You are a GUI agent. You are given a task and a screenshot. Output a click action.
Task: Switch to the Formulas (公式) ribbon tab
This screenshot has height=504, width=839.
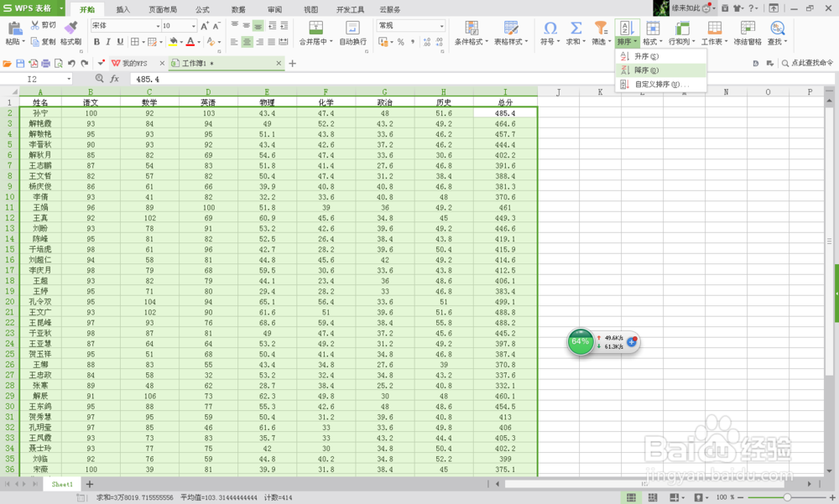(202, 9)
